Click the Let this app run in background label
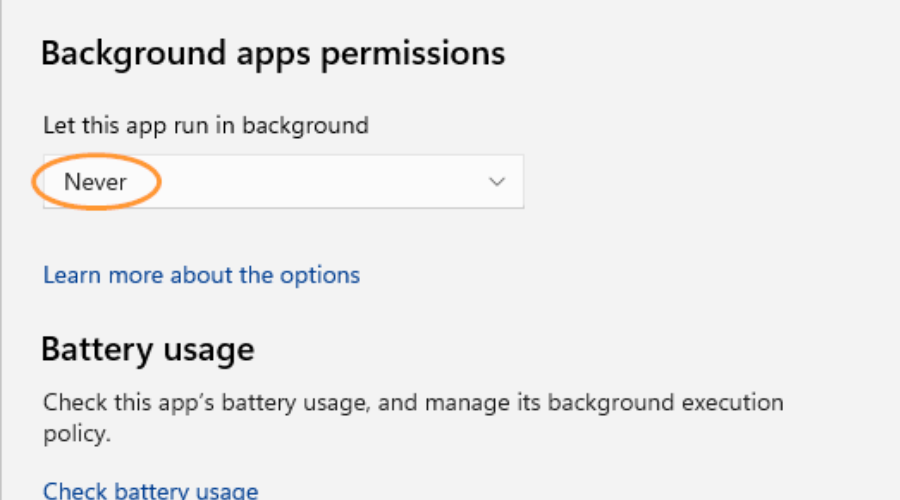This screenshot has width=900, height=500. (x=205, y=125)
